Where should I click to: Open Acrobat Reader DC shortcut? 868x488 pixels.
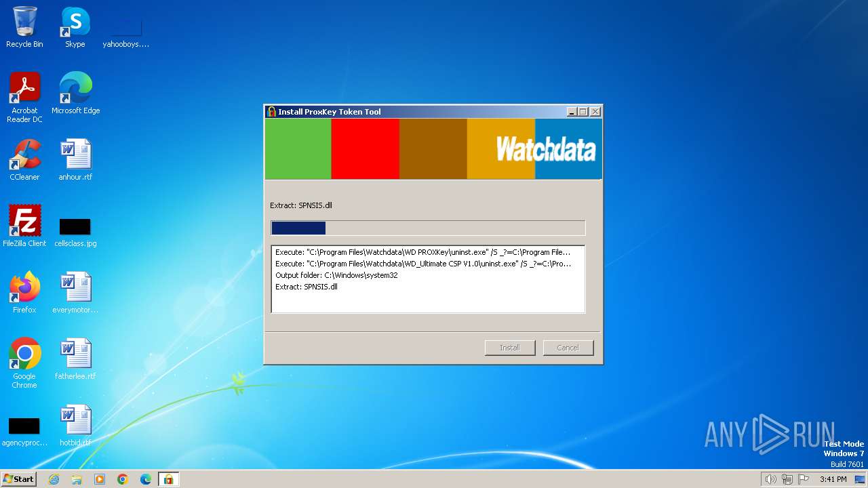(x=24, y=98)
